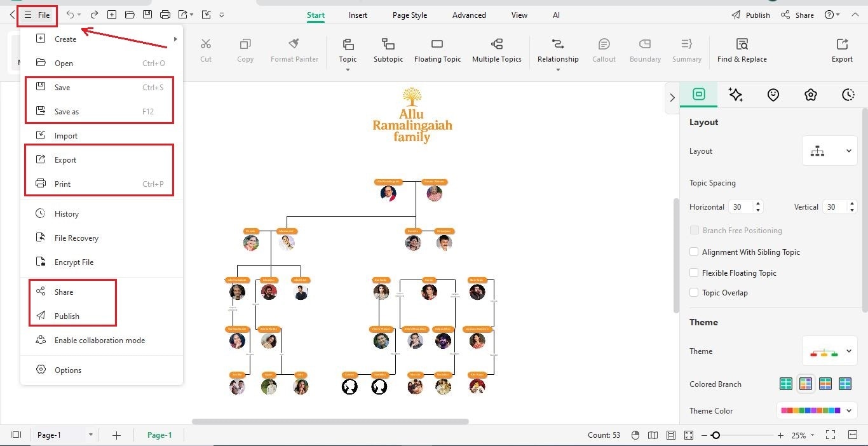
Task: Select the Page-1 green page tab
Action: 159,435
